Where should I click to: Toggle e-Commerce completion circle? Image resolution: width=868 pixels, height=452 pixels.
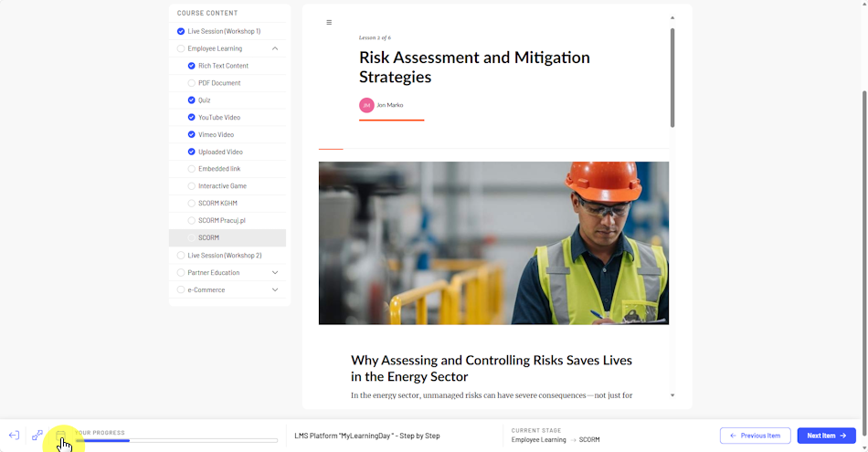pos(181,289)
